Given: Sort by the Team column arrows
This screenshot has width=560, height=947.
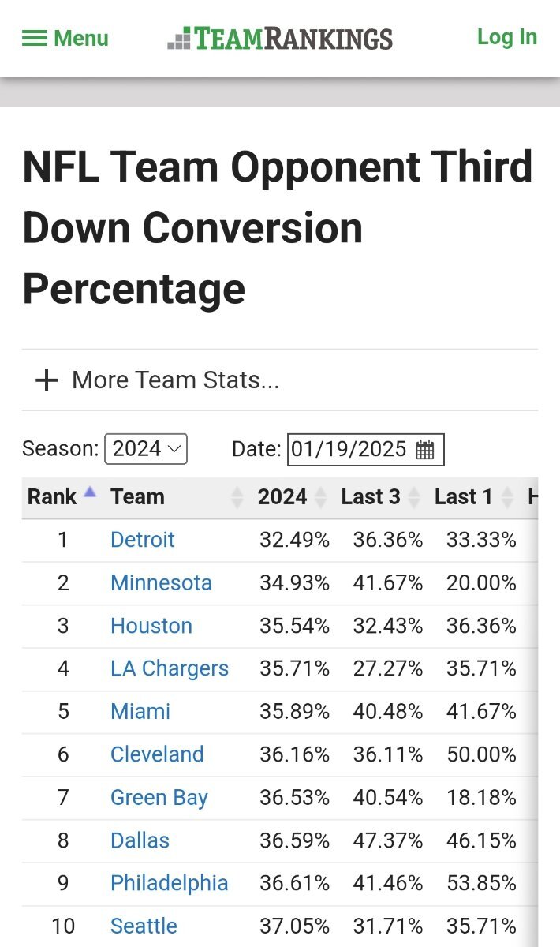Looking at the screenshot, I should click(x=237, y=497).
